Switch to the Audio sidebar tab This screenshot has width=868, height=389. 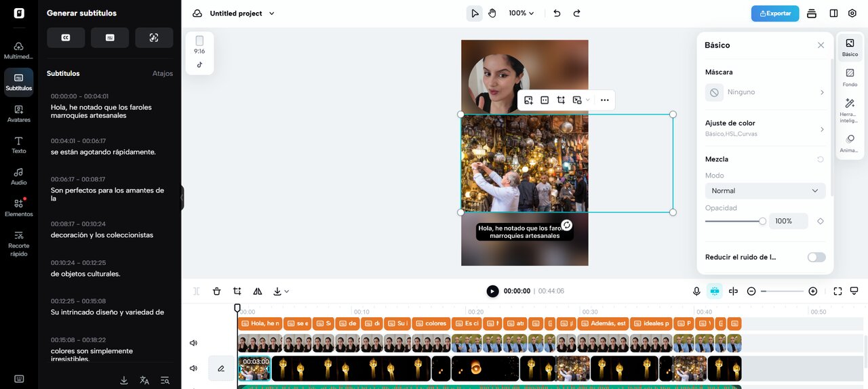coord(19,176)
